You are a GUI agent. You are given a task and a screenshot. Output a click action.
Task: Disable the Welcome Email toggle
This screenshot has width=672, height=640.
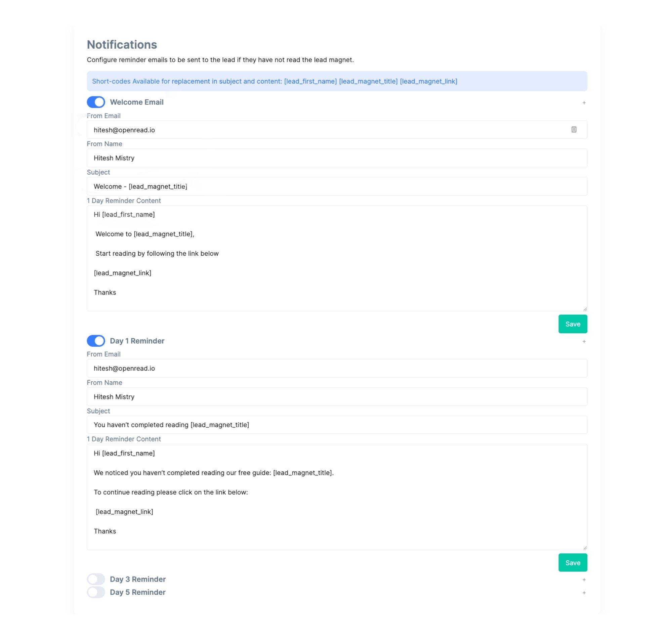click(96, 102)
